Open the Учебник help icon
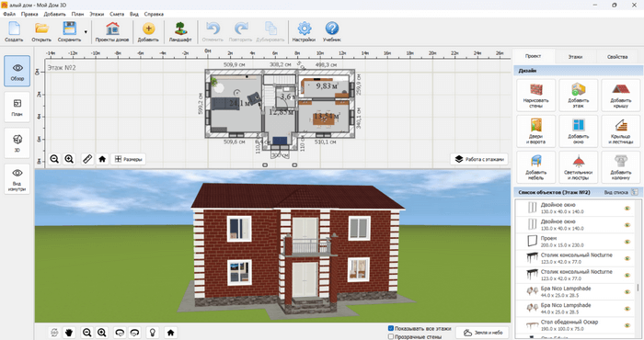Viewport: 644px width, 340px height. [332, 31]
